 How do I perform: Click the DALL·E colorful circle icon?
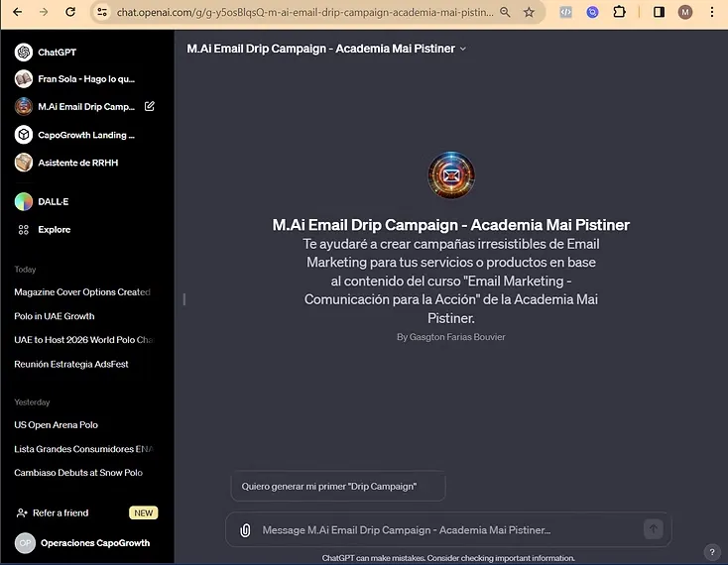click(24, 202)
